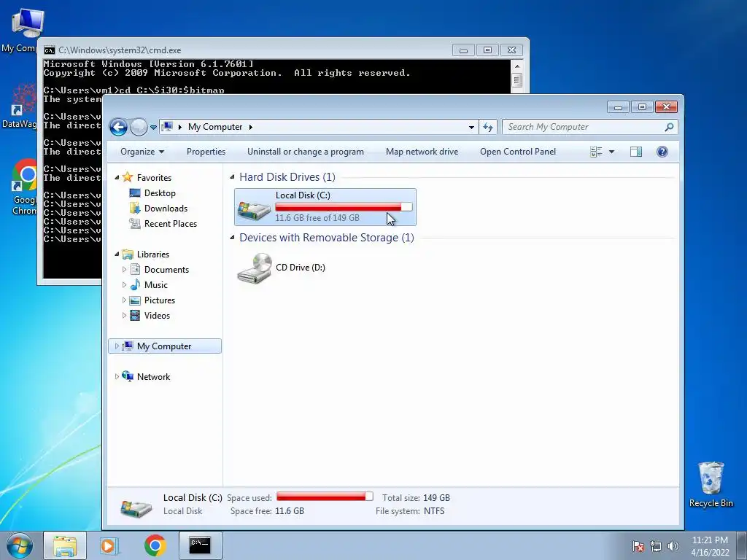Select the Music library

156,285
